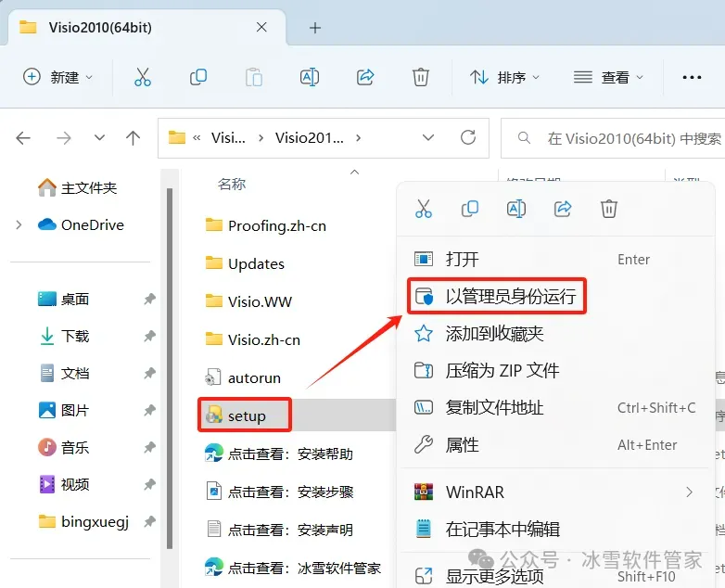725x588 pixels.
Task: Go back with the left arrow
Action: (x=23, y=138)
